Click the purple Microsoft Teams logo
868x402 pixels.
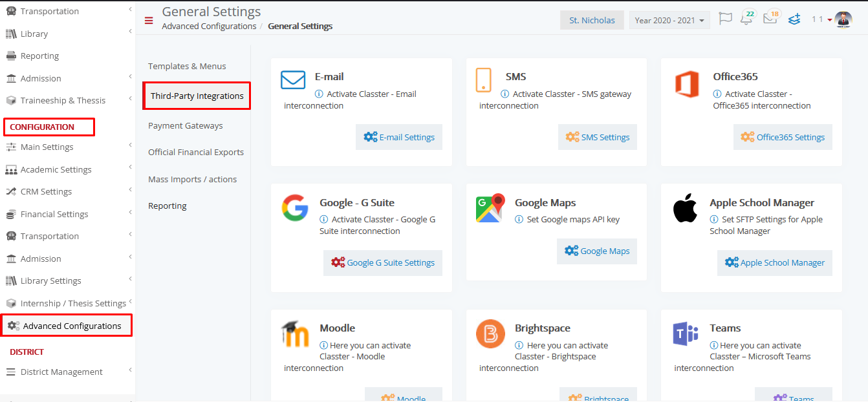(686, 333)
